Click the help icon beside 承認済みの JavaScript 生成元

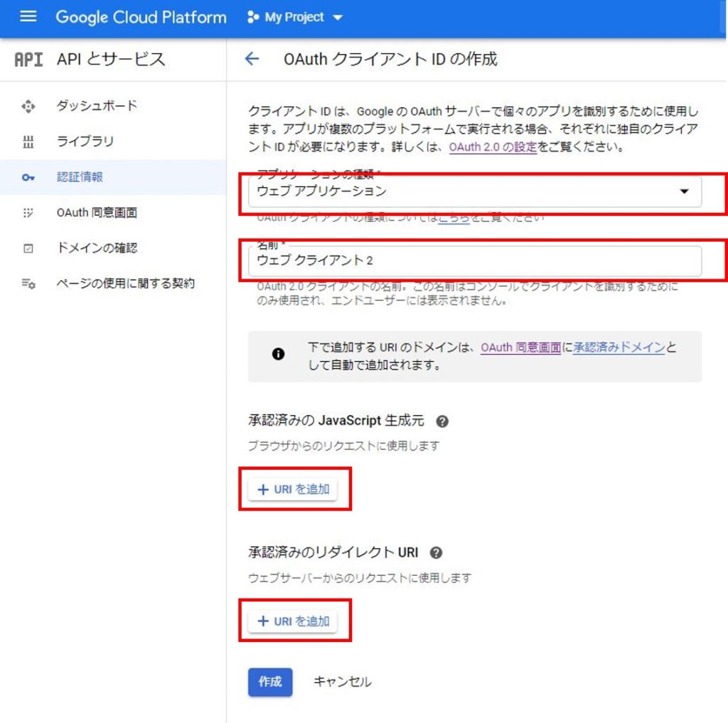coord(442,421)
